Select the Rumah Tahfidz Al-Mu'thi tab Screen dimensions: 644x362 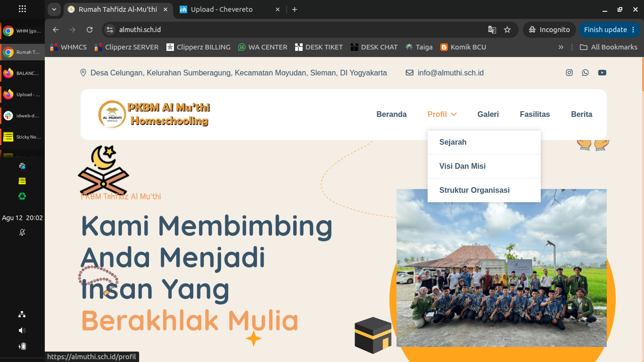click(118, 9)
